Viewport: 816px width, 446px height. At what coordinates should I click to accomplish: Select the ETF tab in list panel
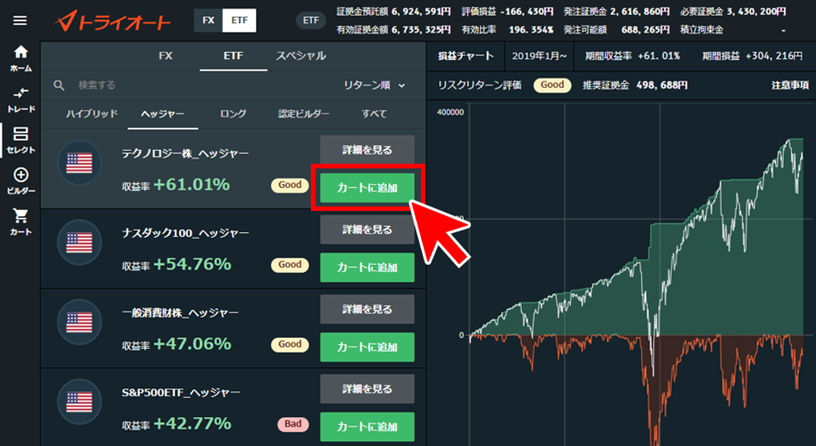point(233,56)
